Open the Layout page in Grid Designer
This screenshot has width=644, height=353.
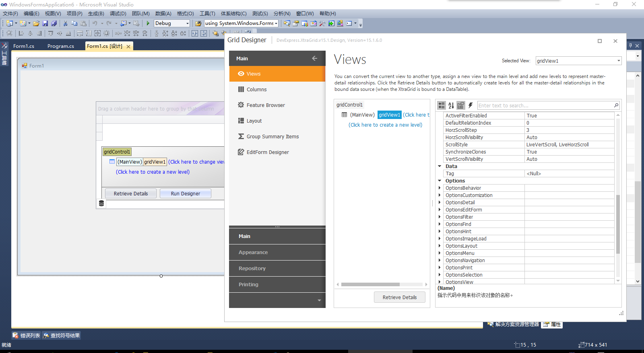click(277, 121)
